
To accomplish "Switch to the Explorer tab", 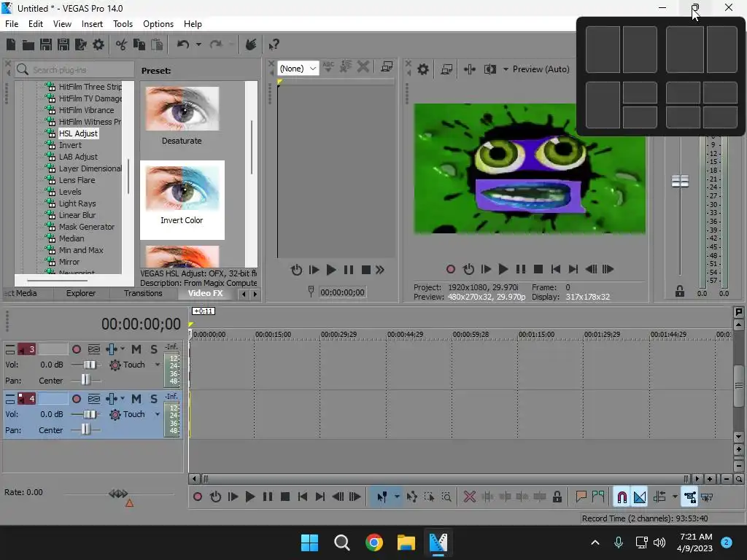I will click(x=80, y=293).
